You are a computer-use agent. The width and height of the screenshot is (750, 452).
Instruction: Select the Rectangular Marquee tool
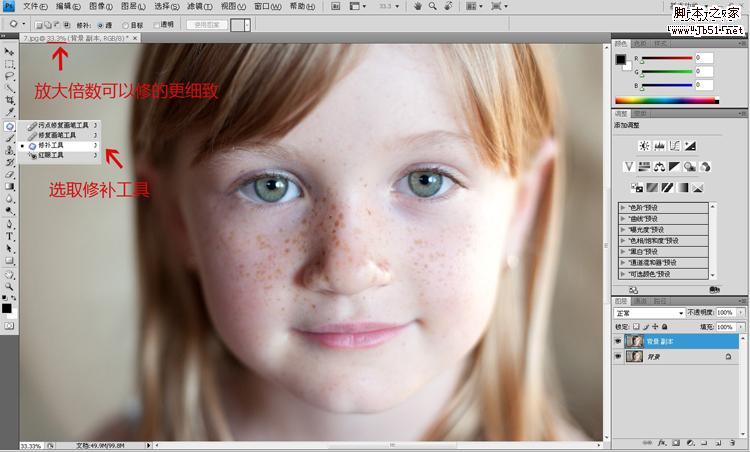click(9, 64)
